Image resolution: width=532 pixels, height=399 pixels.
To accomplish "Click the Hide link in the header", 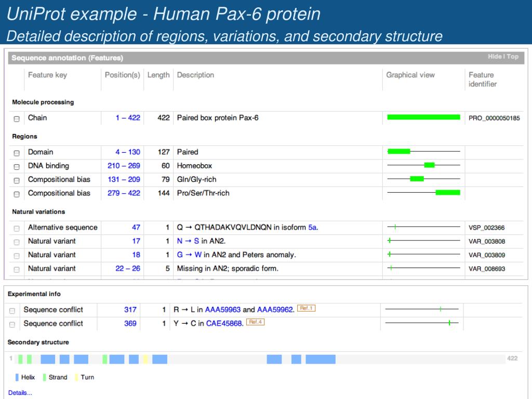I will (495, 57).
